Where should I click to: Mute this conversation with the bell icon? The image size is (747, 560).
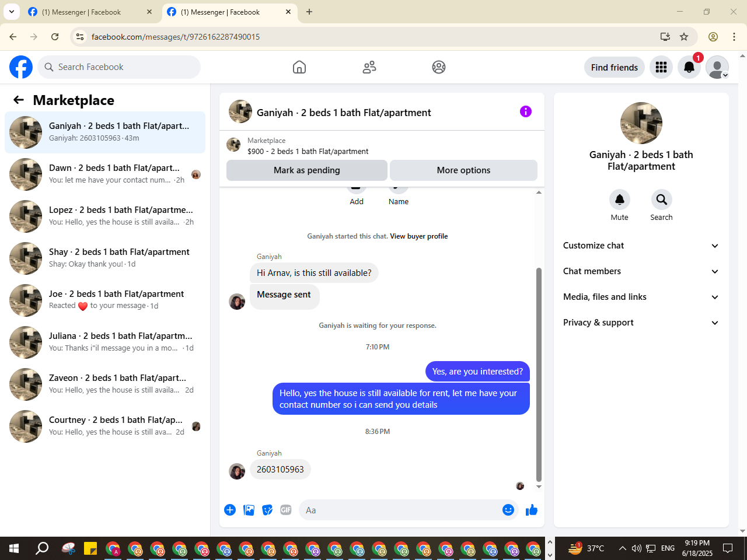pyautogui.click(x=620, y=199)
